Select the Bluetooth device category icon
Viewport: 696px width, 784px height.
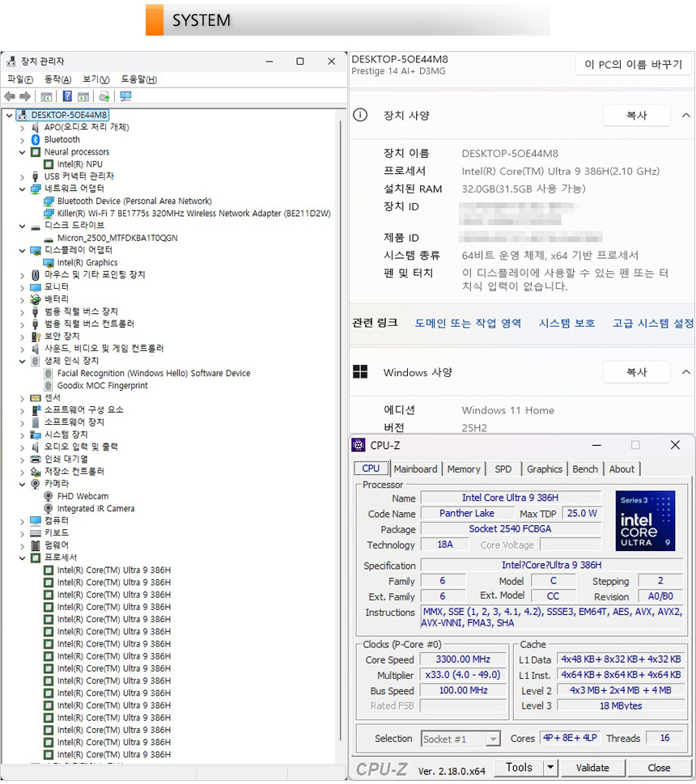(36, 139)
